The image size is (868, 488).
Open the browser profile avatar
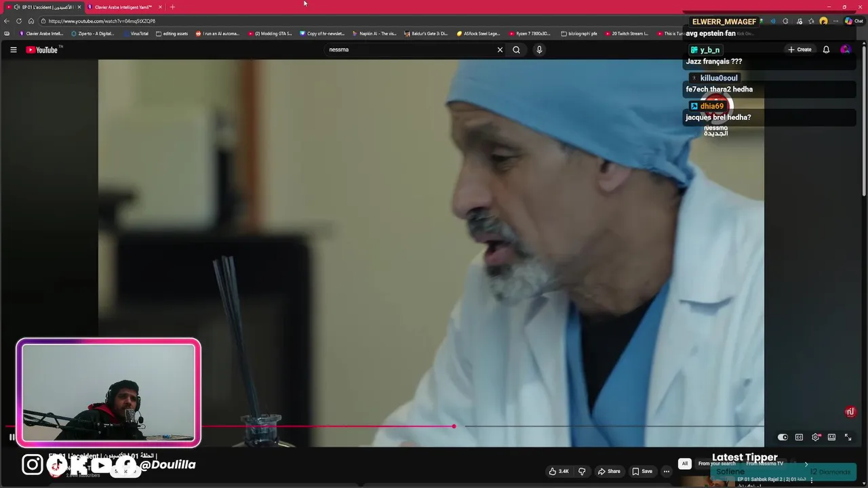click(x=823, y=21)
